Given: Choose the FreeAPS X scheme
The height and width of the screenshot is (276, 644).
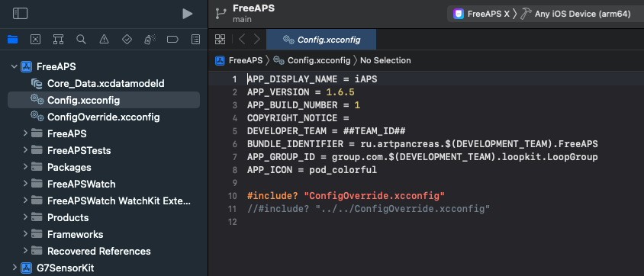Looking at the screenshot, I should [481, 14].
